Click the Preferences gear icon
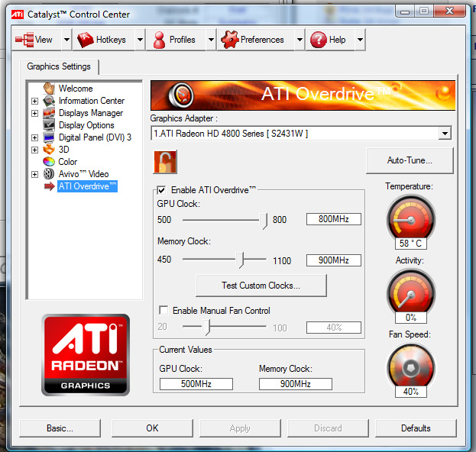Image resolution: width=476 pixels, height=452 pixels. coord(230,40)
